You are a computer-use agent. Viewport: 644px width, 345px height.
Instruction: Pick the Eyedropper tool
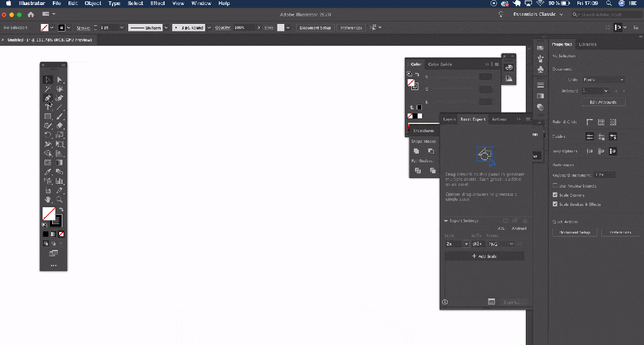tap(48, 172)
